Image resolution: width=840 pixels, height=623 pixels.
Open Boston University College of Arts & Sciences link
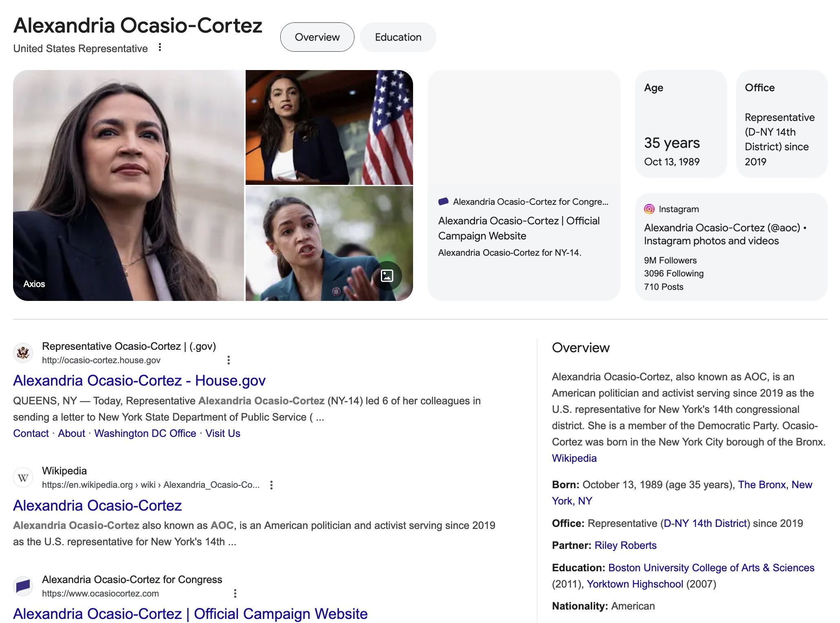pyautogui.click(x=711, y=568)
